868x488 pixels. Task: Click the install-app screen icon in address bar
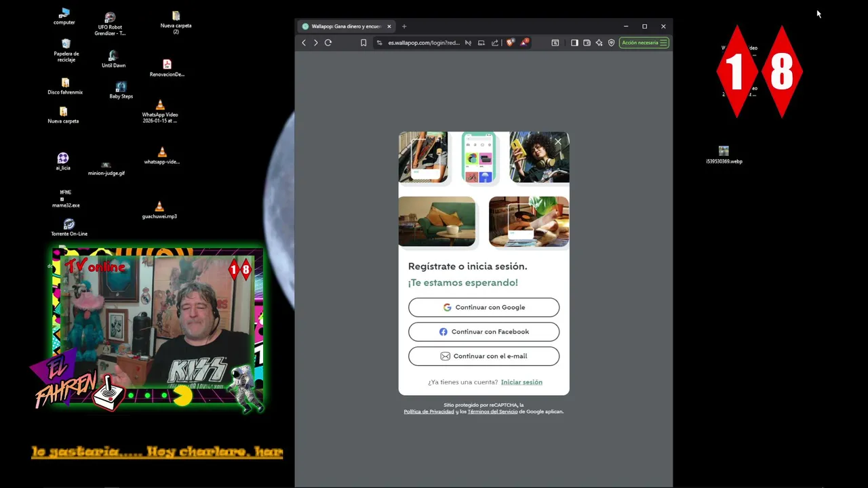[481, 43]
